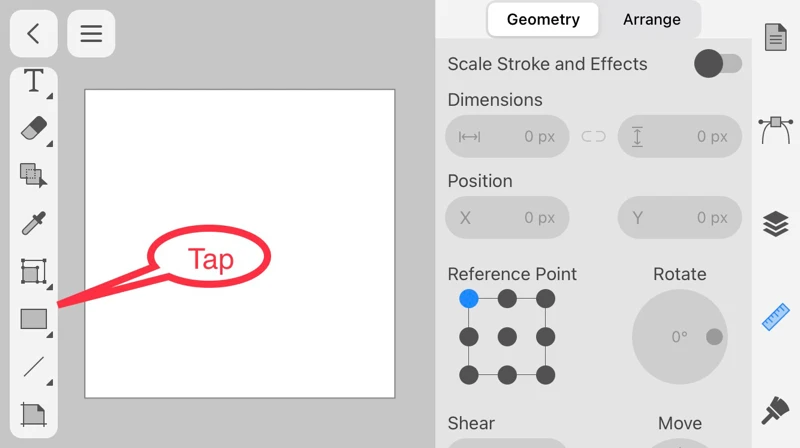Select the center reference point

pyautogui.click(x=507, y=337)
